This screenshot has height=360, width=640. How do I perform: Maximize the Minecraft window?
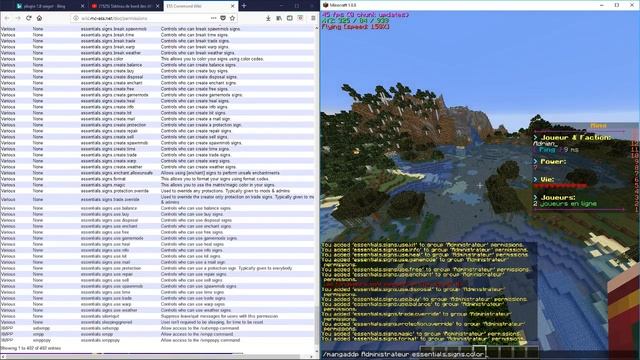(x=617, y=5)
